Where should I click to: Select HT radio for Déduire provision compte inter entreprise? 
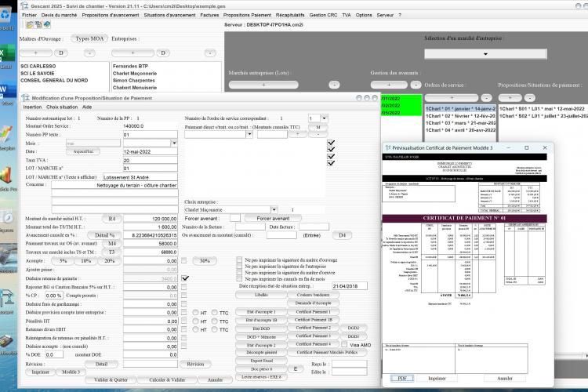tap(195, 313)
